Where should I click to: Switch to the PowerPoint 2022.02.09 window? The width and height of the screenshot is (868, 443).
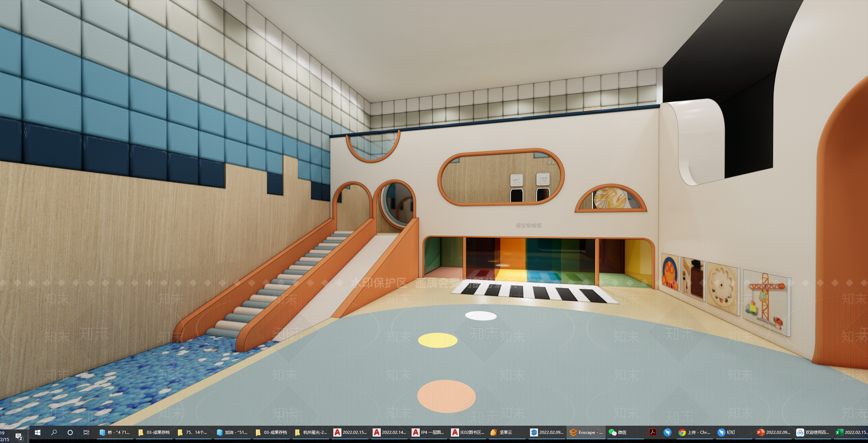point(774,433)
